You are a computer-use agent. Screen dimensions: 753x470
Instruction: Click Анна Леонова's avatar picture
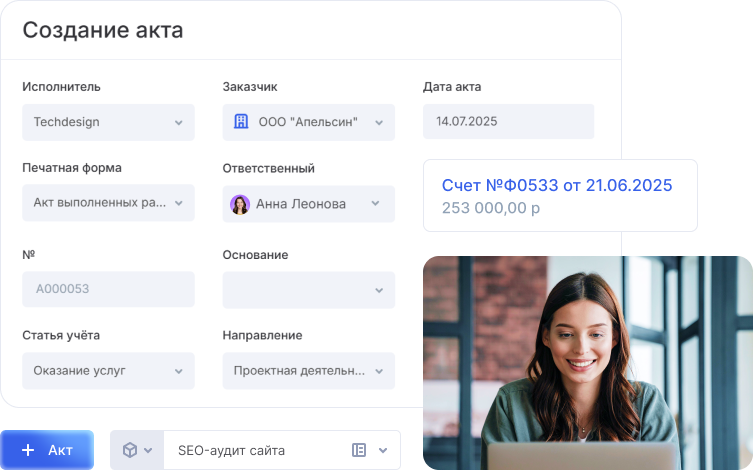(x=240, y=204)
